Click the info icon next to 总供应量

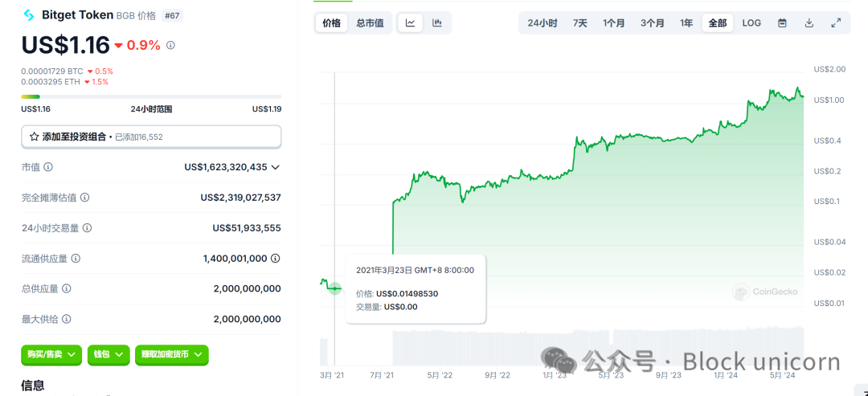click(67, 288)
